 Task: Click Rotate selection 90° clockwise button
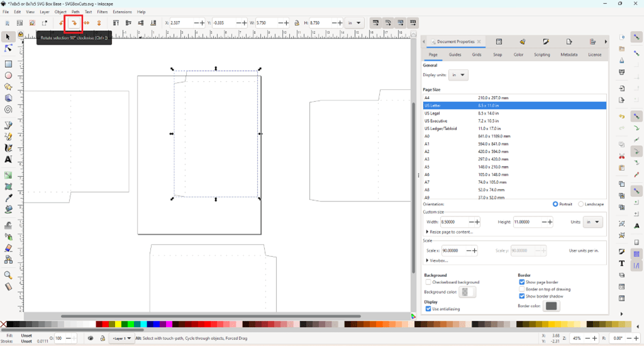click(x=74, y=23)
